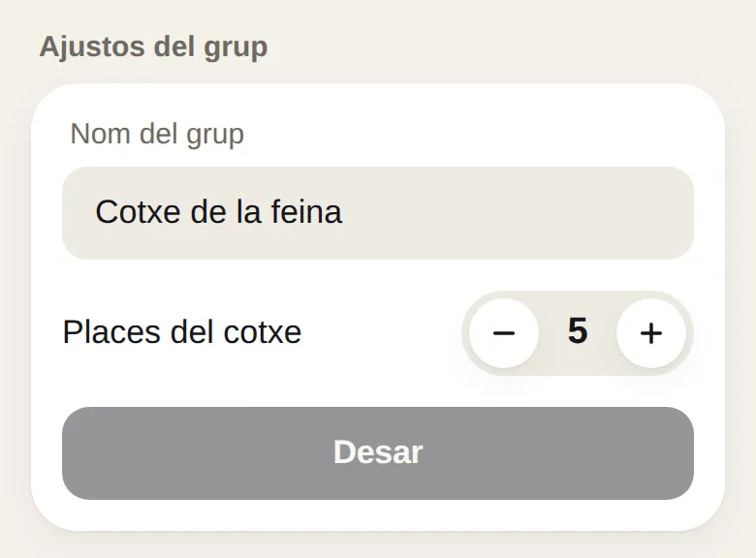Click the gray Desar save bar
Viewport: 756px width, 558px height.
(x=378, y=453)
